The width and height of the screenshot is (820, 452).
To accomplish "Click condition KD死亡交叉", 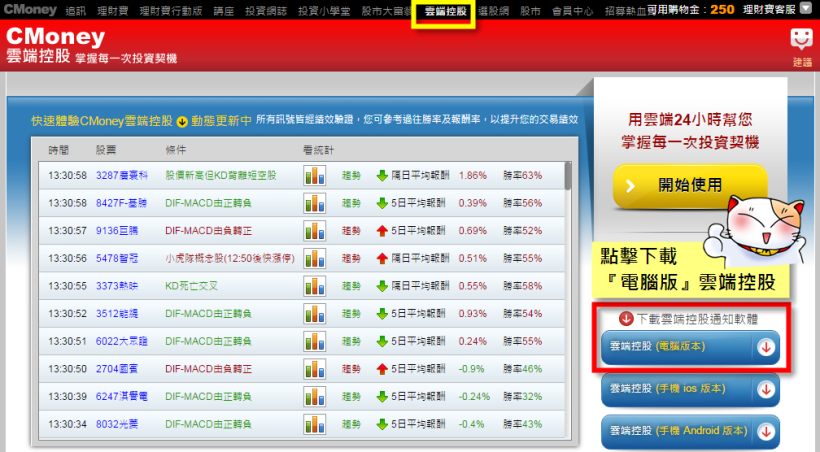I will pos(191,286).
